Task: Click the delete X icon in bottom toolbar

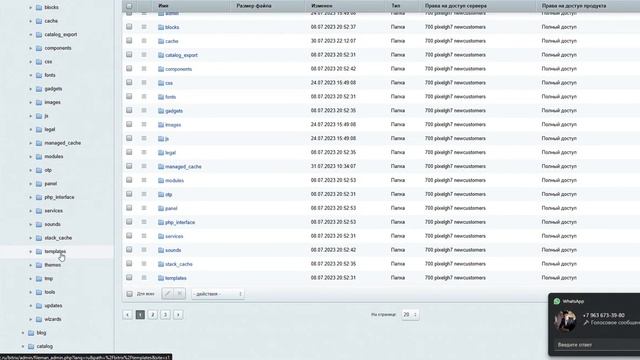Action: [x=180, y=293]
